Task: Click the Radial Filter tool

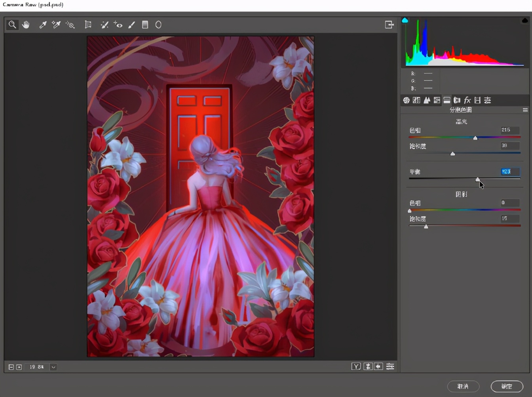Action: 158,25
